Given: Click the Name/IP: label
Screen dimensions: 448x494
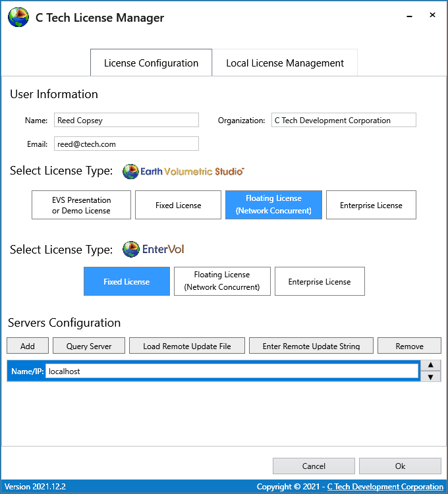Looking at the screenshot, I should coord(28,371).
